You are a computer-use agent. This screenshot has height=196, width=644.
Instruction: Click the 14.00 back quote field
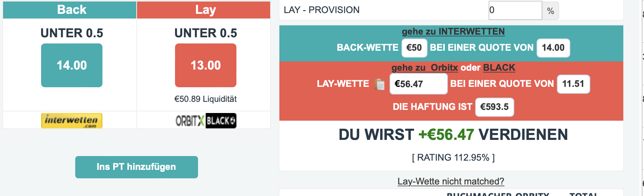[553, 48]
